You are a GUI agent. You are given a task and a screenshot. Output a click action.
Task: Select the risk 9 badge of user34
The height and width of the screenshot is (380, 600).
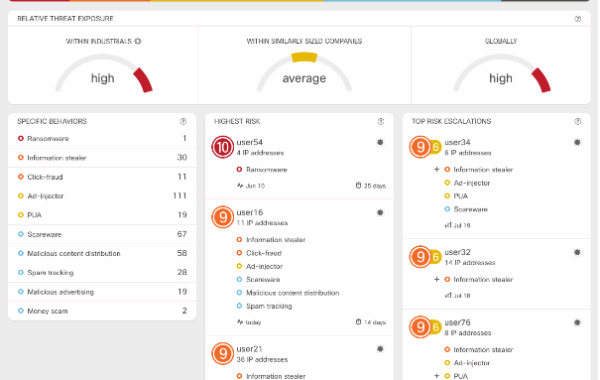coord(420,147)
